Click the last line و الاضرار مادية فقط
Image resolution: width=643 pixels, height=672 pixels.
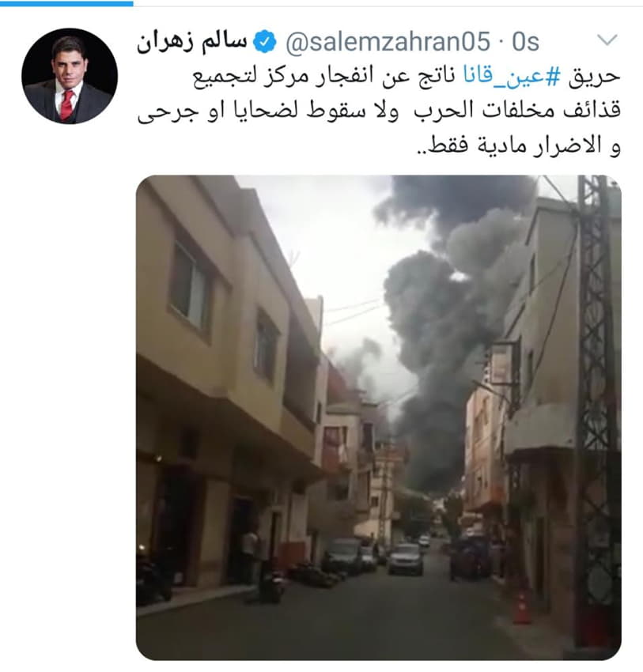(519, 145)
